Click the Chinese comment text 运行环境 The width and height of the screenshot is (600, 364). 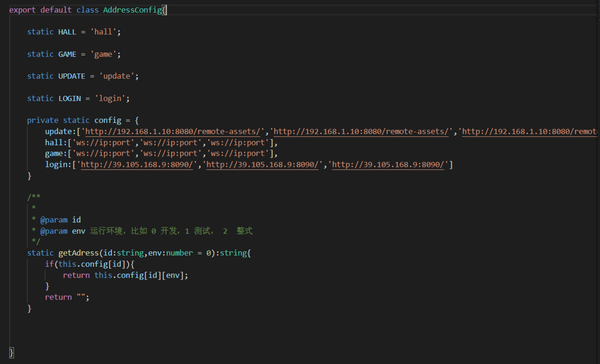(107, 231)
